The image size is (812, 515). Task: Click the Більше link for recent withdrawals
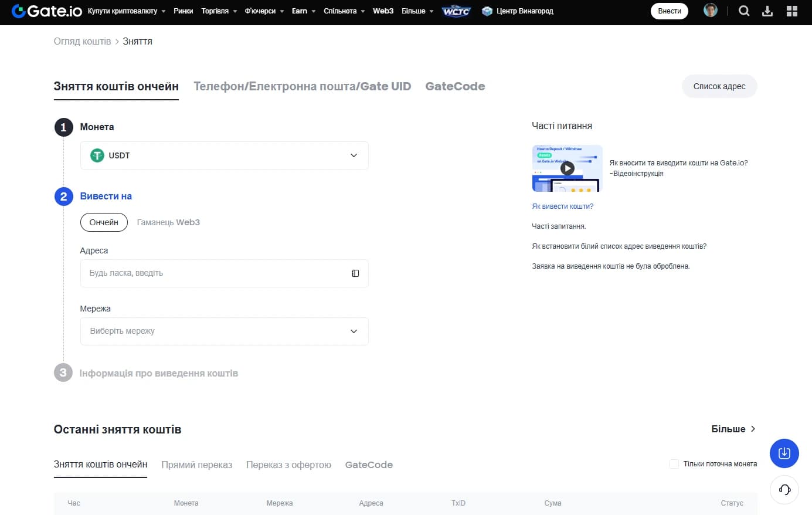click(x=733, y=429)
